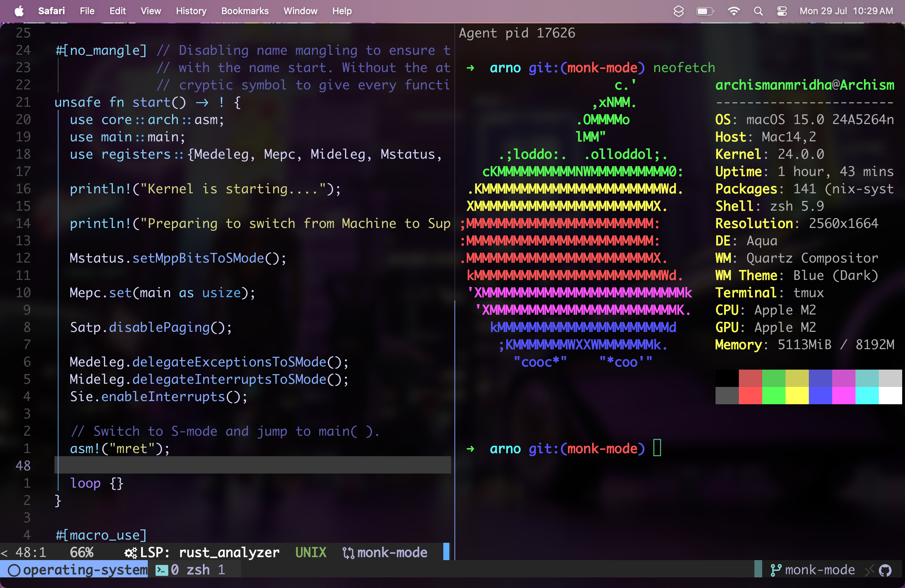
Task: Click the LSP gear icon in statusline
Action: [131, 553]
